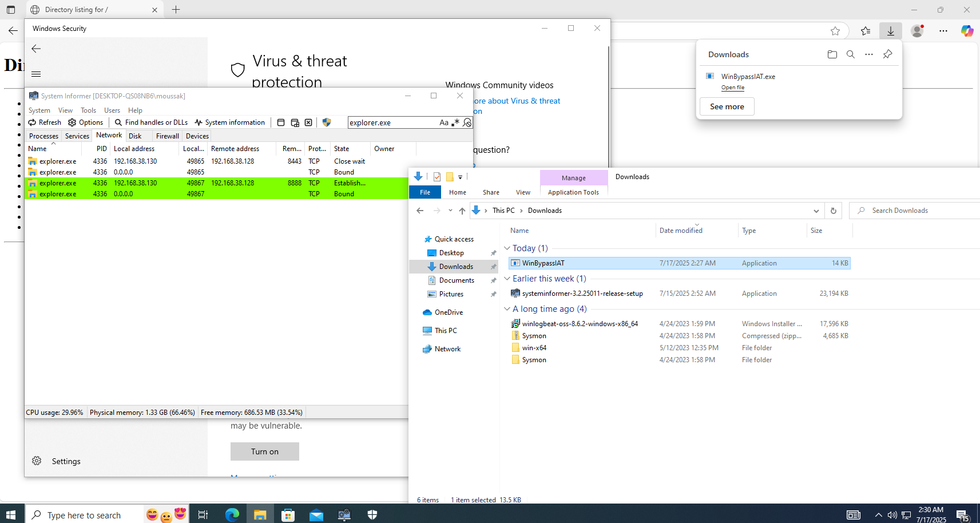Open Customize Quick Access Toolbar dropdown
This screenshot has height=523, width=980.
pyautogui.click(x=460, y=177)
